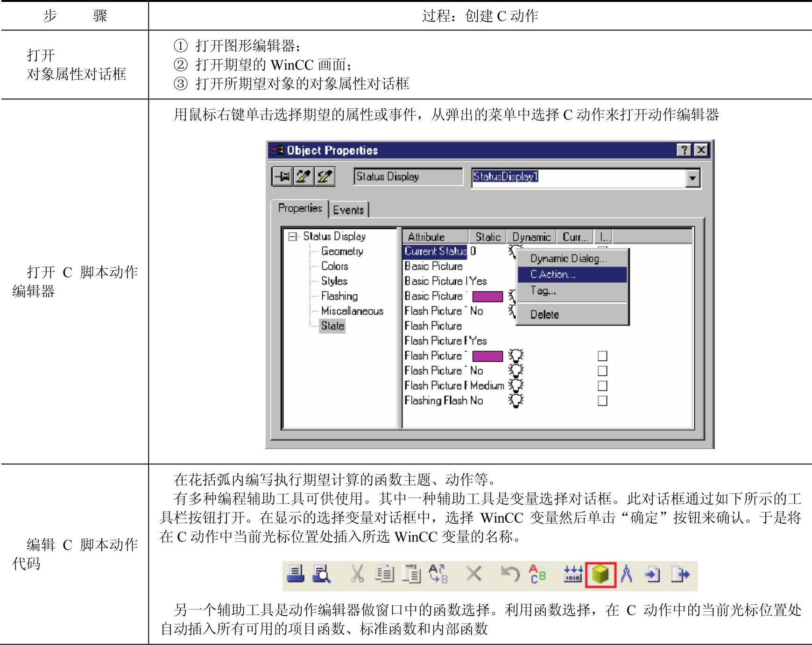Image resolution: width=812 pixels, height=645 pixels.
Task: Choose Dynamic Dialog... from the context menu
Action: pos(572,259)
